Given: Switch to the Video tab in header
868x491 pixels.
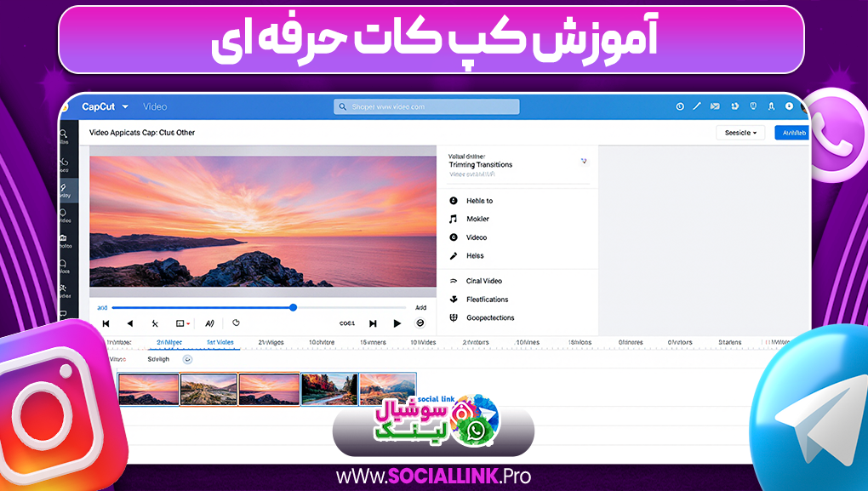Looking at the screenshot, I should click(155, 107).
